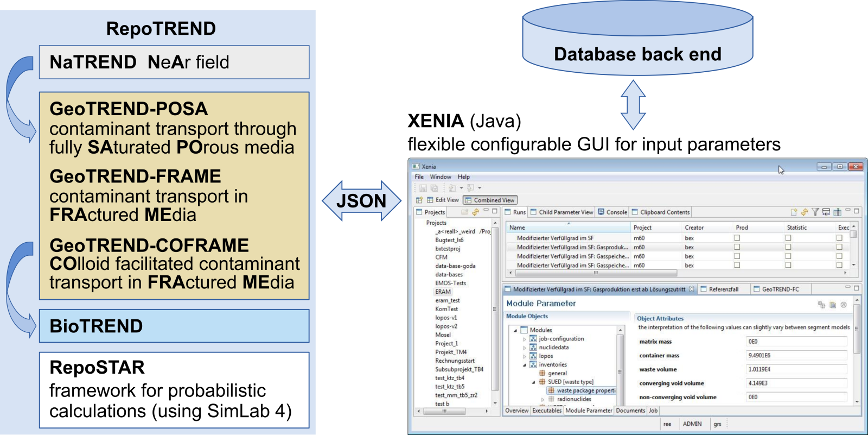This screenshot has width=868, height=435.
Task: Check Statistic box for the Gasproduk... row
Action: pos(788,247)
